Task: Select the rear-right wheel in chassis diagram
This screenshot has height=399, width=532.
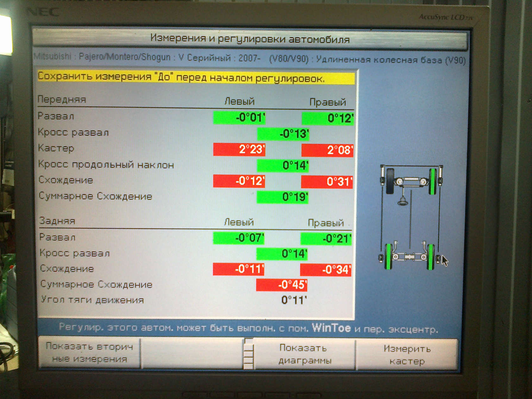Action: tap(430, 257)
